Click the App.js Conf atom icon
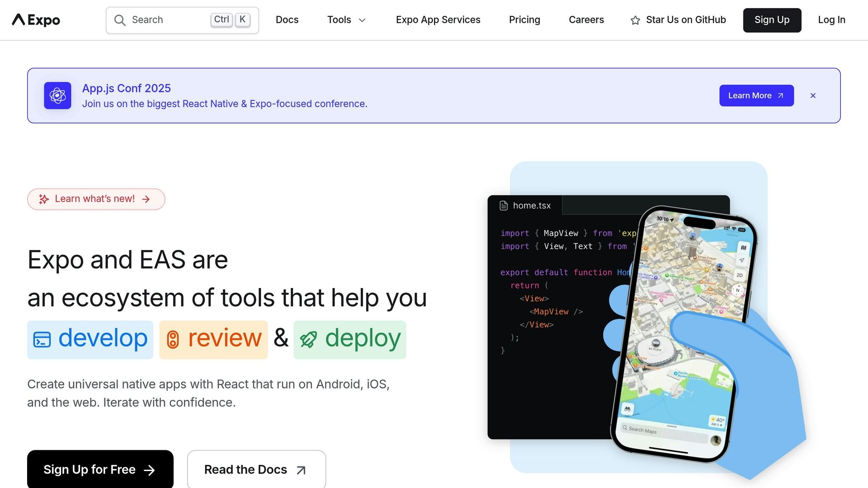The width and height of the screenshot is (868, 488). (58, 96)
